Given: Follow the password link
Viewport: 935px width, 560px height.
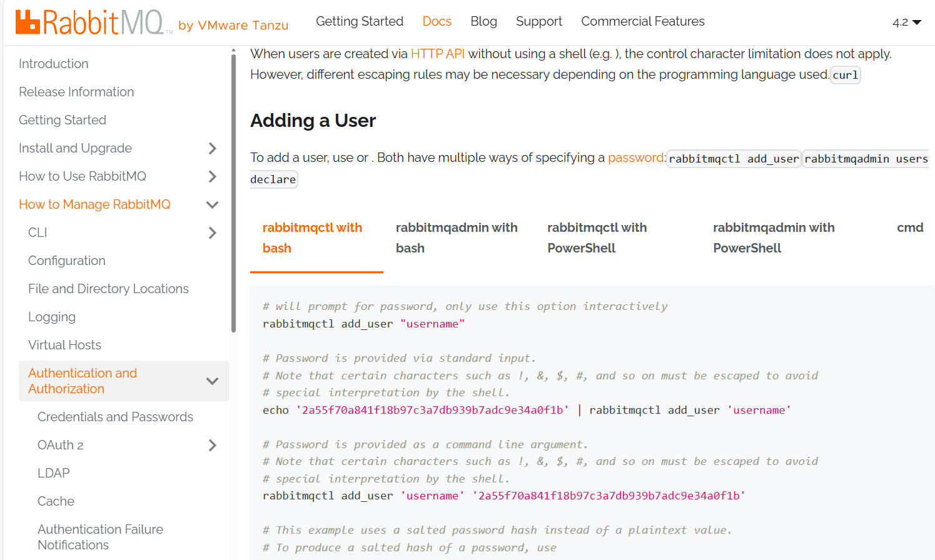Looking at the screenshot, I should click(x=635, y=157).
